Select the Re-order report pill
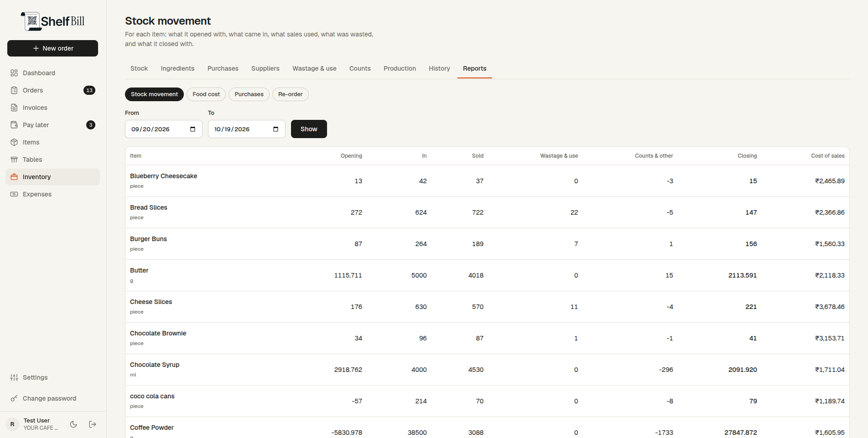This screenshot has width=868, height=438. tap(291, 94)
